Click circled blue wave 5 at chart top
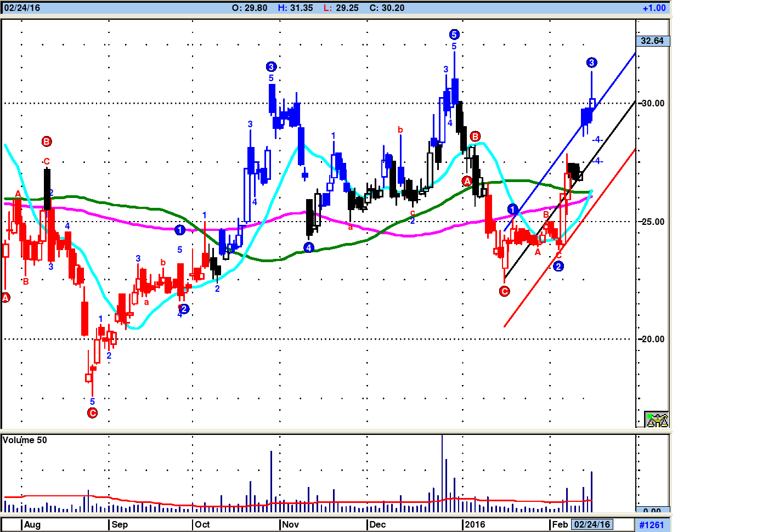Screen dimensions: 768x532 click(x=454, y=35)
